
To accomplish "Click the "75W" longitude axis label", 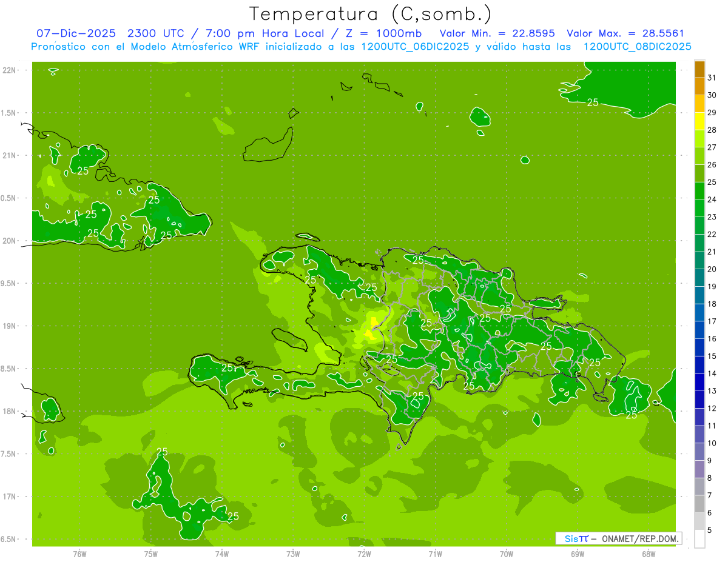I will tap(150, 554).
